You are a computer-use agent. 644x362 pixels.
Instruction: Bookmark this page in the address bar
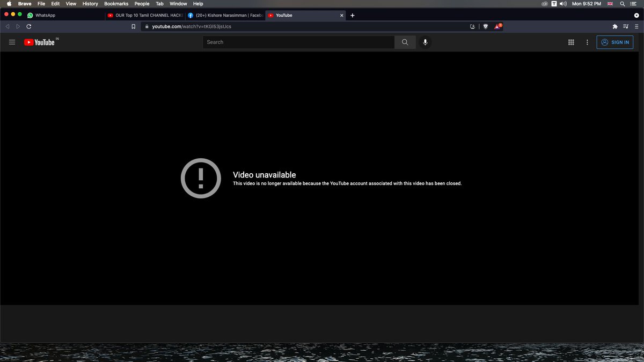134,26
